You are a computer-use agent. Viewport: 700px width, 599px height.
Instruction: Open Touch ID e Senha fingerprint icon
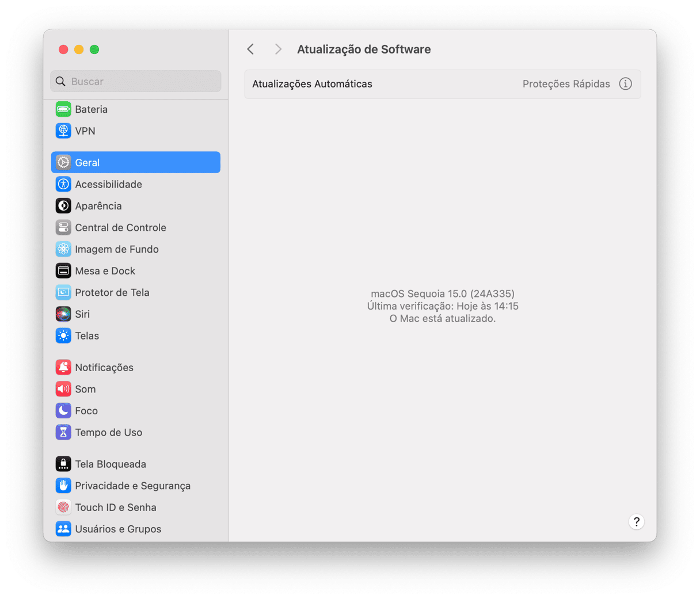coord(63,508)
